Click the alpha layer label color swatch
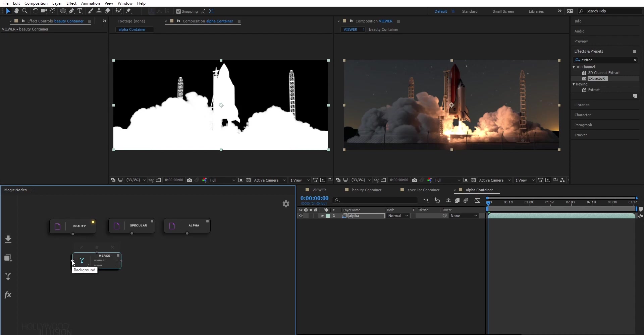 click(x=328, y=216)
